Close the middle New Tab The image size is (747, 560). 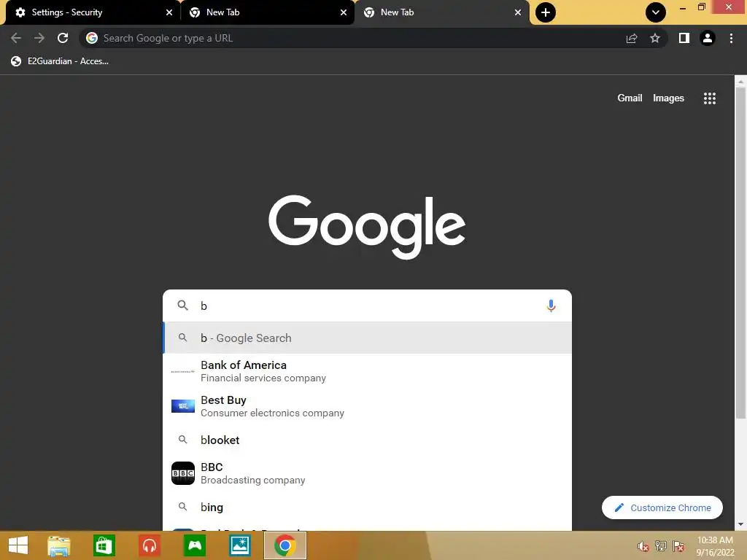(x=344, y=12)
